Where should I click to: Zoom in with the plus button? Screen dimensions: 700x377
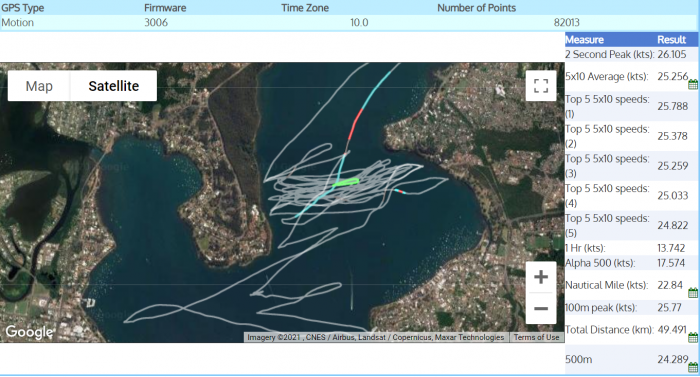coord(541,277)
